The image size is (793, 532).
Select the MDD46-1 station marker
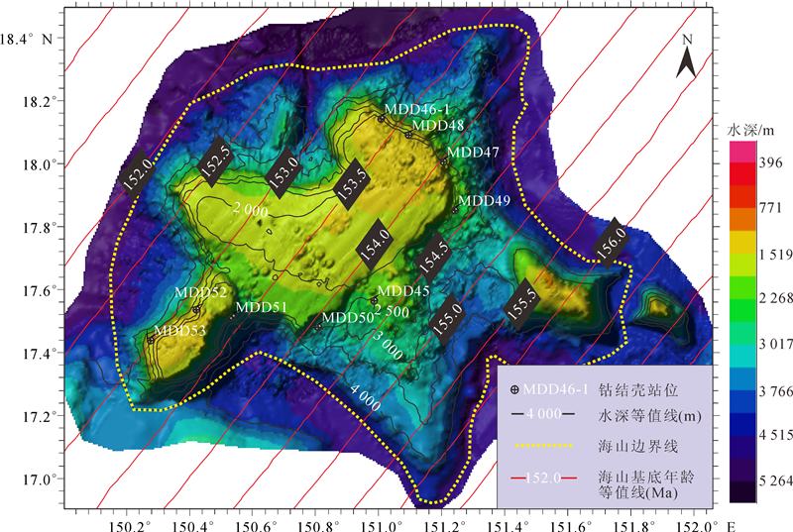pyautogui.click(x=381, y=119)
